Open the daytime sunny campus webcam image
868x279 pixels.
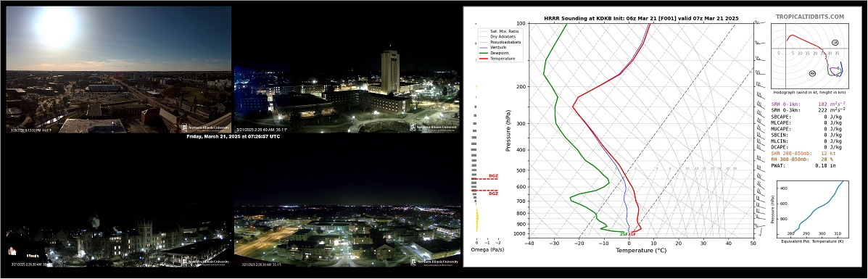click(x=118, y=70)
